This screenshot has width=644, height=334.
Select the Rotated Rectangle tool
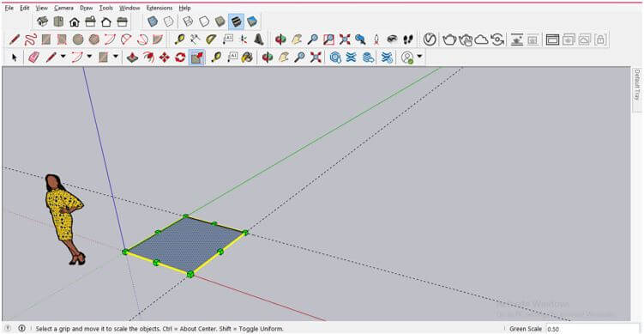(x=62, y=39)
